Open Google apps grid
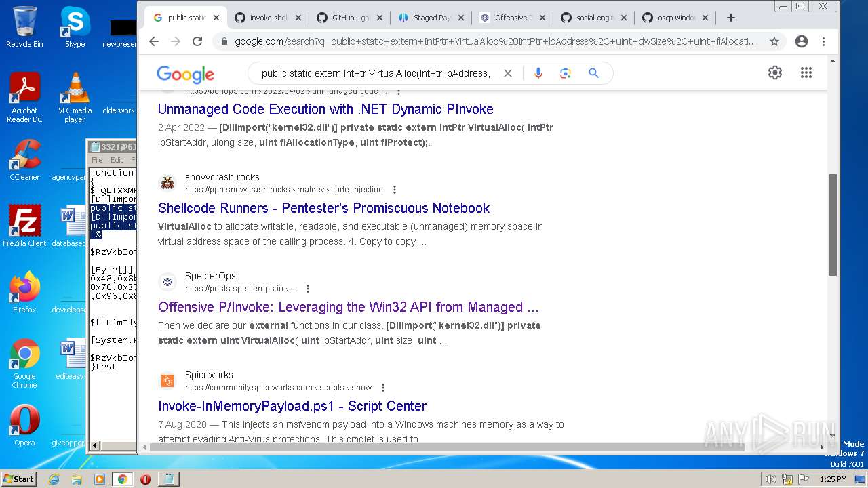868x488 pixels. point(806,73)
